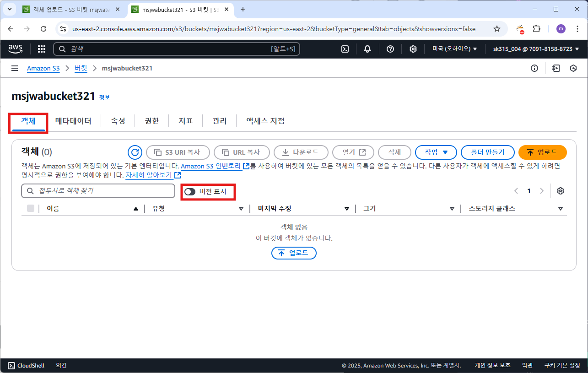Sort by 이름 column arrow
The width and height of the screenshot is (588, 373).
click(x=135, y=209)
